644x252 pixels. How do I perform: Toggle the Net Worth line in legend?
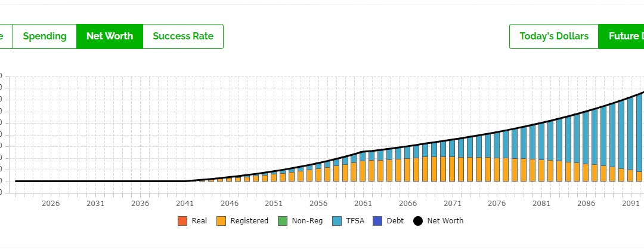coord(438,221)
